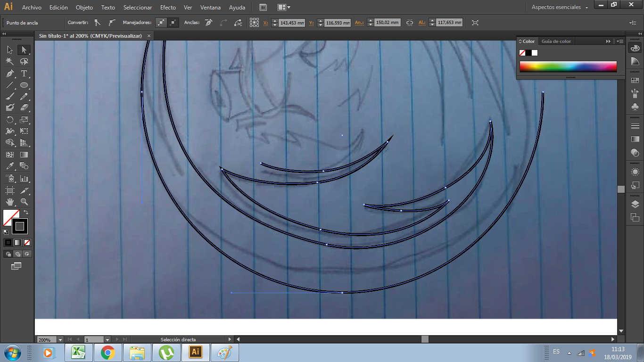Image resolution: width=644 pixels, height=362 pixels.
Task: Toggle constrain width and height proportions
Action: coord(409,23)
